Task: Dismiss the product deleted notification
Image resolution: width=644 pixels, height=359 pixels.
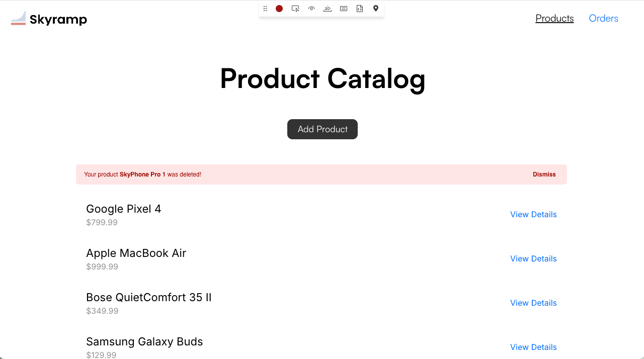Action: (x=544, y=174)
